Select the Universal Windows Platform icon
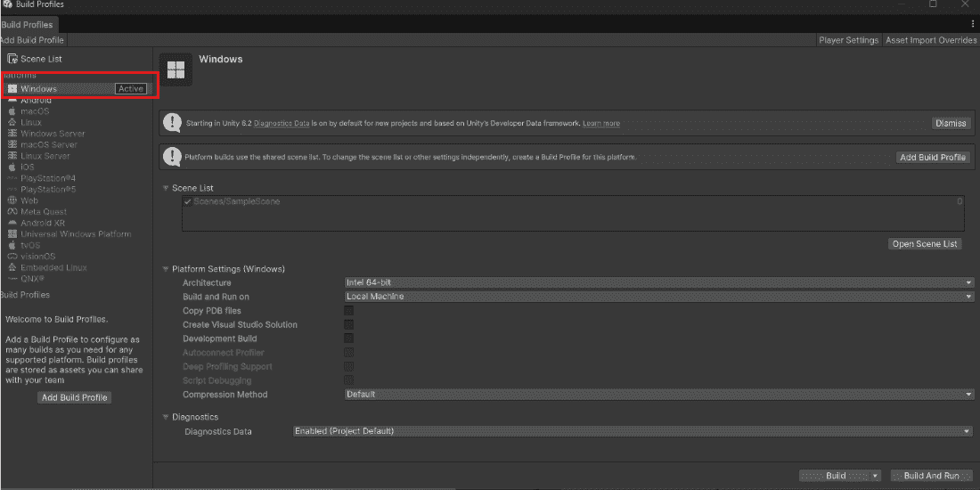This screenshot has width=980, height=490. pyautogui.click(x=12, y=234)
